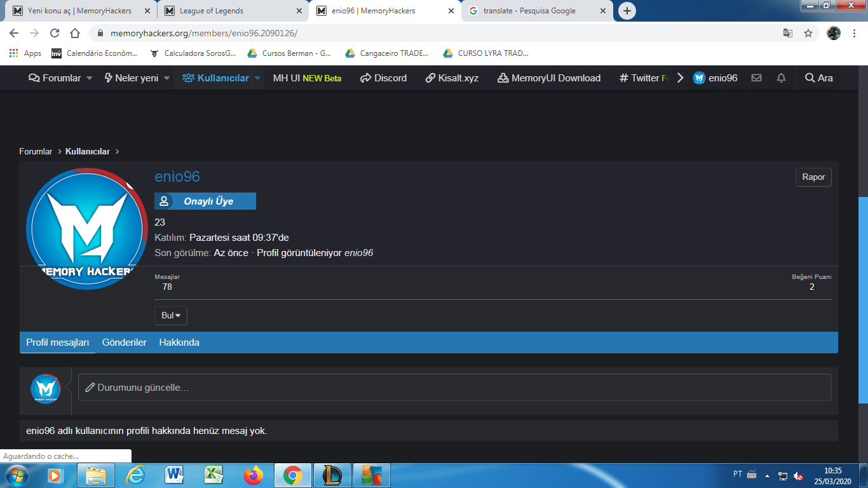The image size is (868, 488).
Task: Switch to Yeni konu aç browser tab
Action: pos(80,11)
